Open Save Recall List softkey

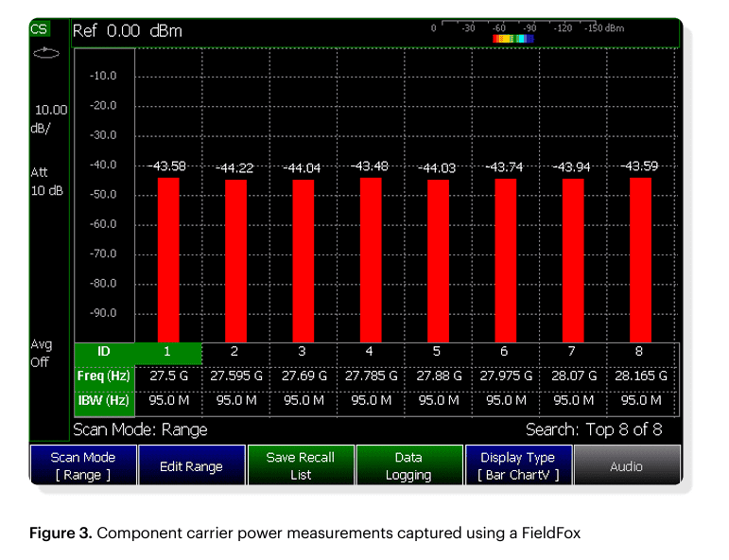tap(301, 465)
